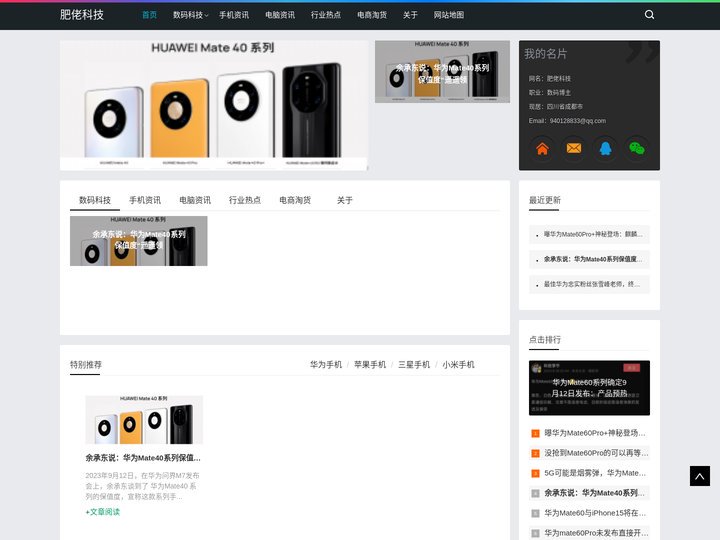The width and height of the screenshot is (720, 540).
Task: Select the 电商淘货 content tab
Action: pyautogui.click(x=295, y=200)
